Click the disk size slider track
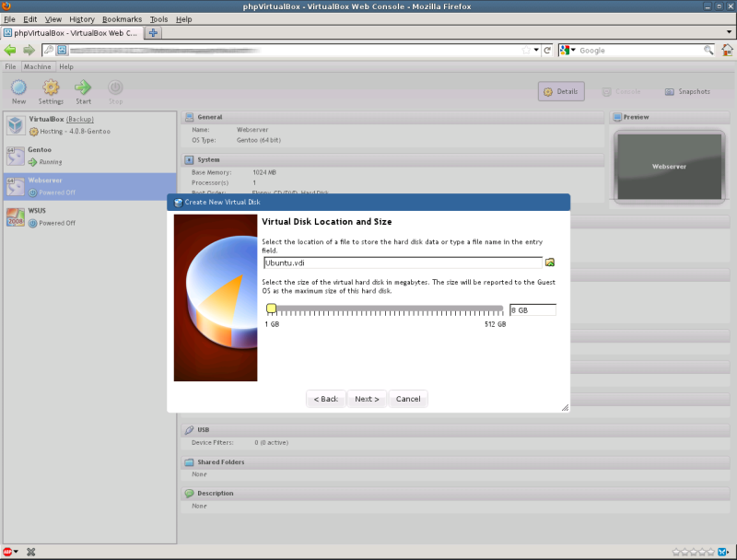 pos(385,309)
